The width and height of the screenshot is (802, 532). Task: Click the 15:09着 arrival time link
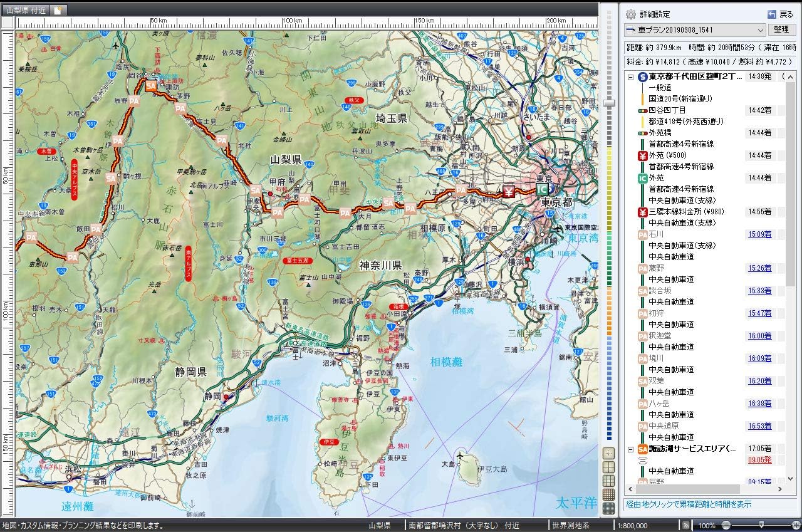point(759,234)
